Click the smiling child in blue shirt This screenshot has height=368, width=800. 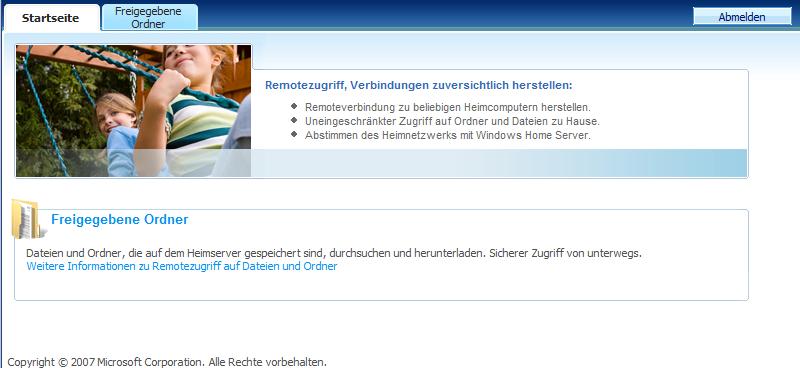(x=117, y=133)
